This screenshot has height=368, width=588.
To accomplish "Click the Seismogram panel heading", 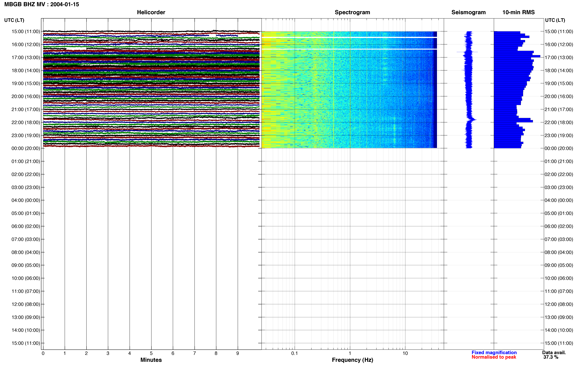I will (468, 12).
